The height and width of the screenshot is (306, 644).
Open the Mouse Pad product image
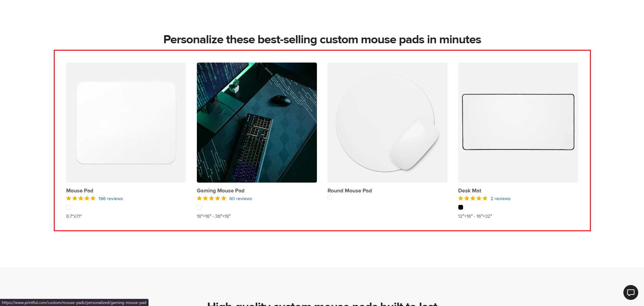pyautogui.click(x=126, y=122)
